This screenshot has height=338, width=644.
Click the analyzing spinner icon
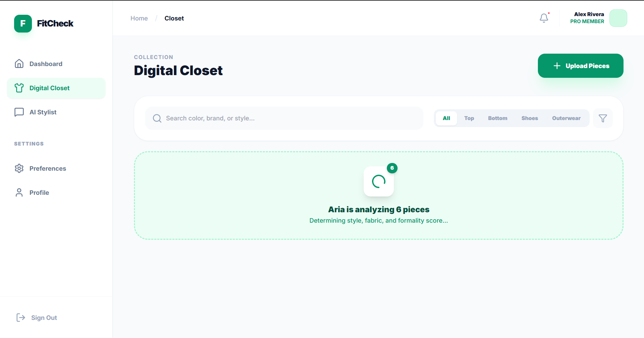pyautogui.click(x=379, y=181)
